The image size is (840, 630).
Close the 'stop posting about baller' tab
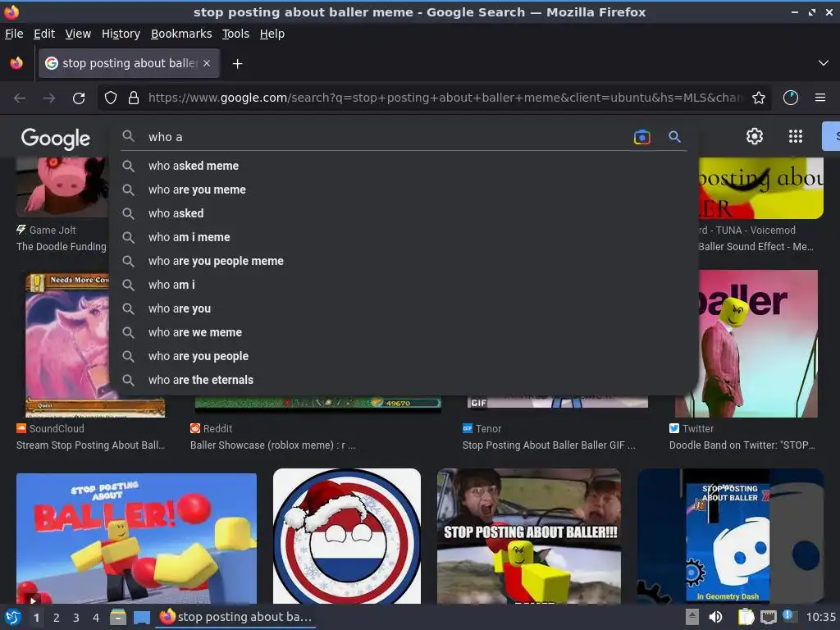207,63
